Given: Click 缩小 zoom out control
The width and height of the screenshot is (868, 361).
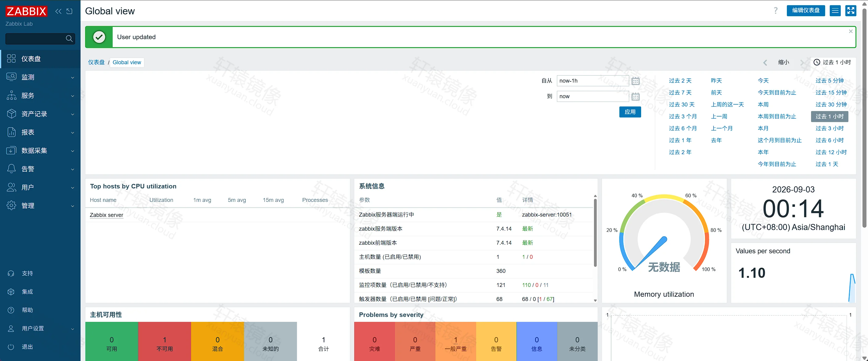Looking at the screenshot, I should 784,62.
